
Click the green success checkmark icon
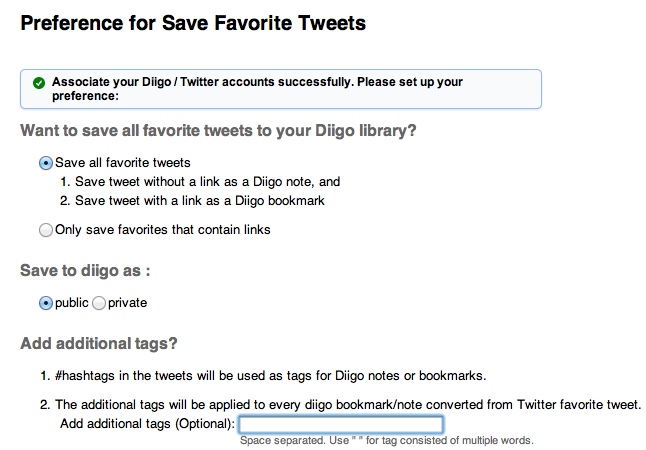pyautogui.click(x=39, y=83)
